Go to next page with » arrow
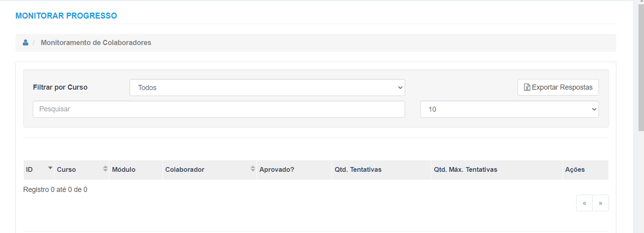 601,203
